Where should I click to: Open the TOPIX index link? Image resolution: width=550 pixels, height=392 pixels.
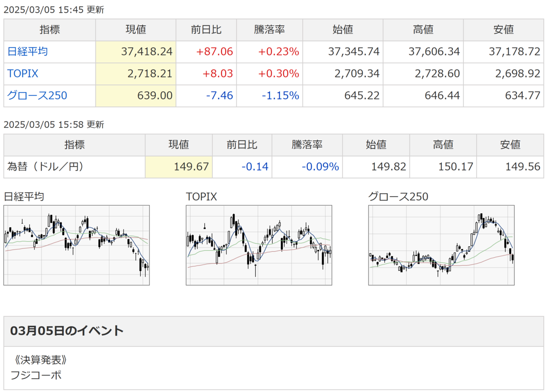tap(22, 74)
